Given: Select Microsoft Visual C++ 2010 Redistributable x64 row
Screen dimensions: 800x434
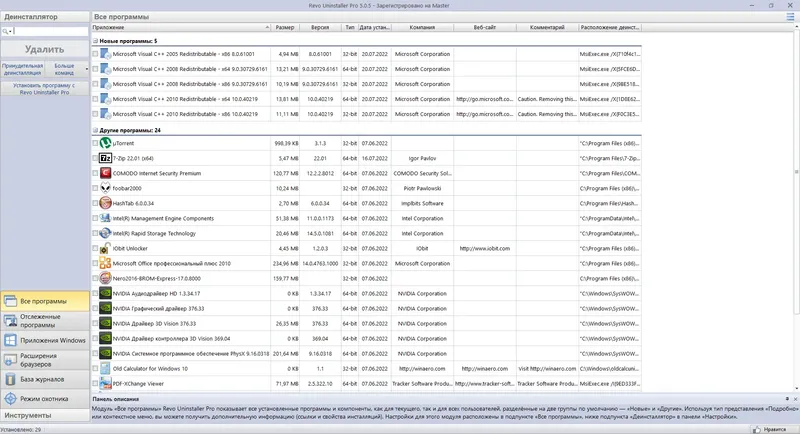Looking at the screenshot, I should pos(366,99).
